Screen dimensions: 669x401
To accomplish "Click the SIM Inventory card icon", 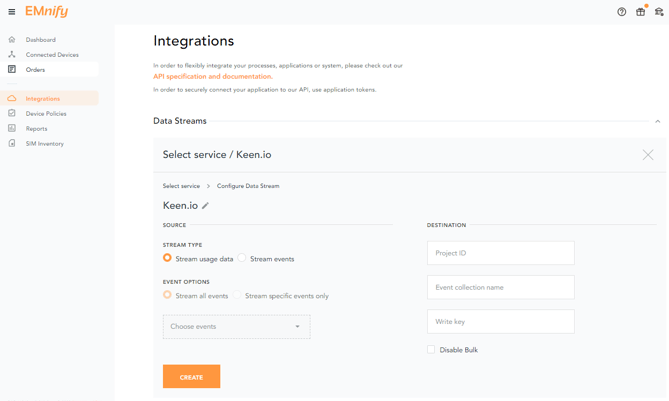I will click(x=12, y=143).
